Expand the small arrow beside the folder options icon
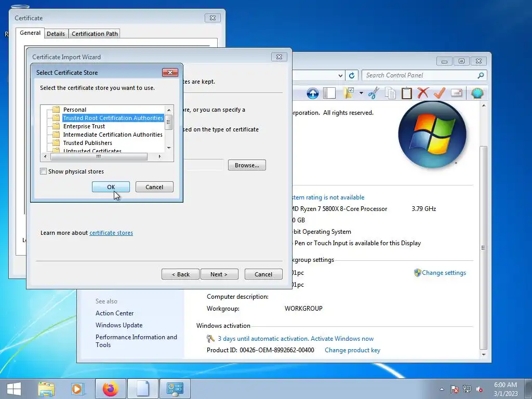This screenshot has width=532, height=399. click(362, 93)
